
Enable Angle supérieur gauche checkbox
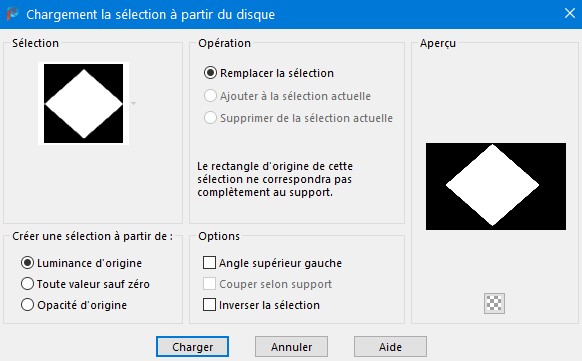[209, 263]
